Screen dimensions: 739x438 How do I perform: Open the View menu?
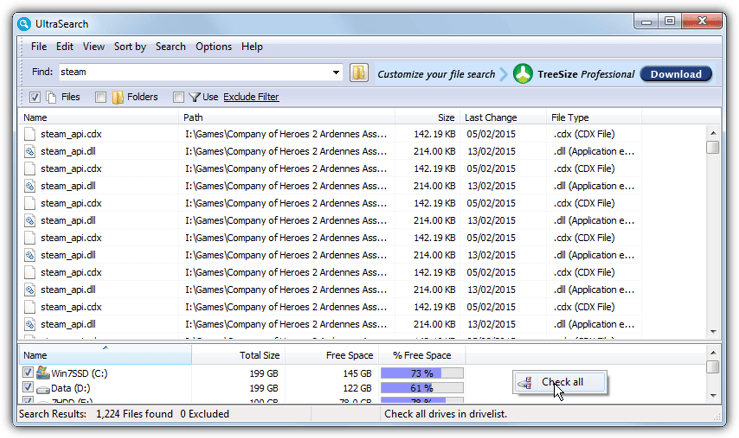93,47
